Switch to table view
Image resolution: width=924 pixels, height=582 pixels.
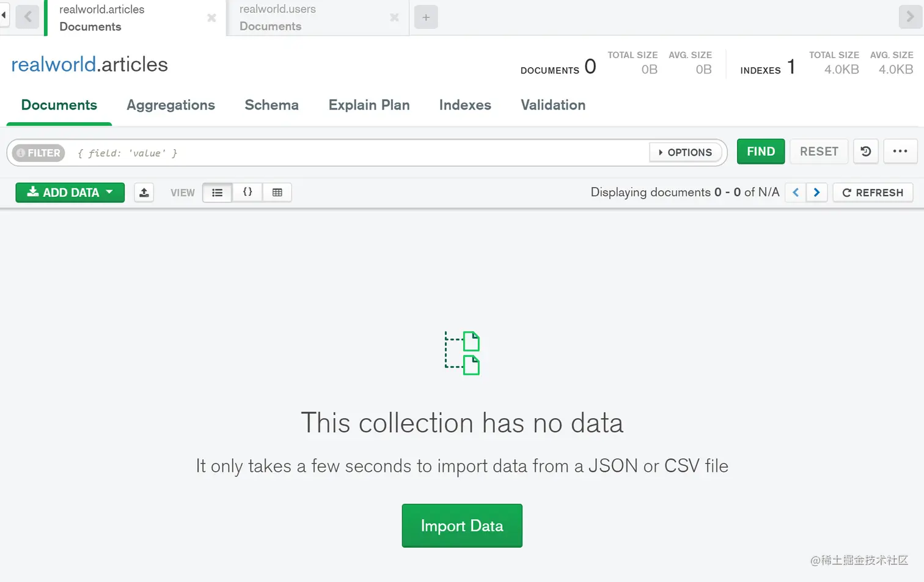click(277, 193)
